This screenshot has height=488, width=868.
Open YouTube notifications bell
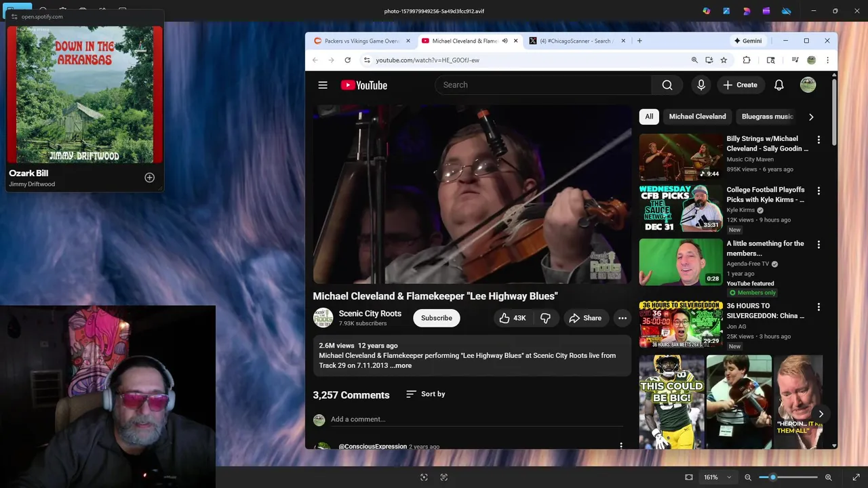click(x=779, y=85)
